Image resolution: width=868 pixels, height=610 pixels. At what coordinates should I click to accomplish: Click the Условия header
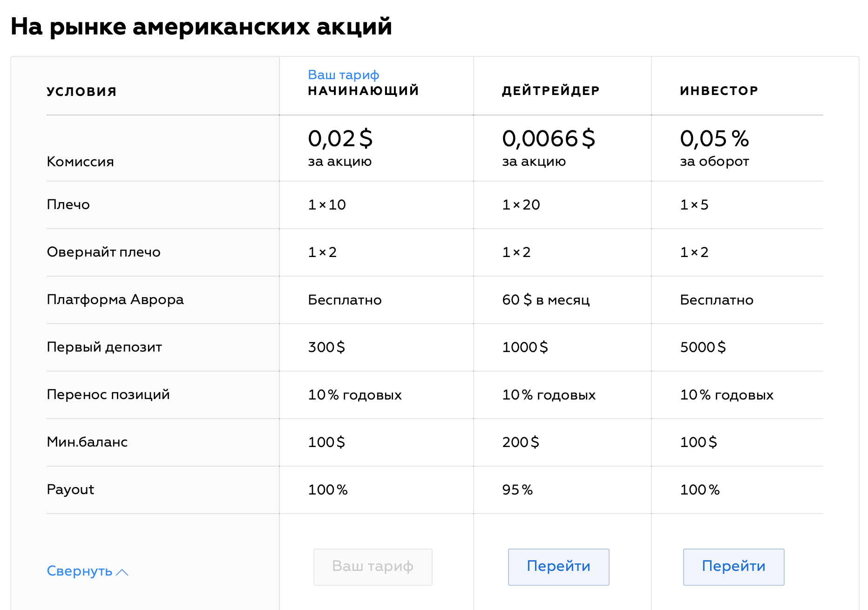click(81, 92)
